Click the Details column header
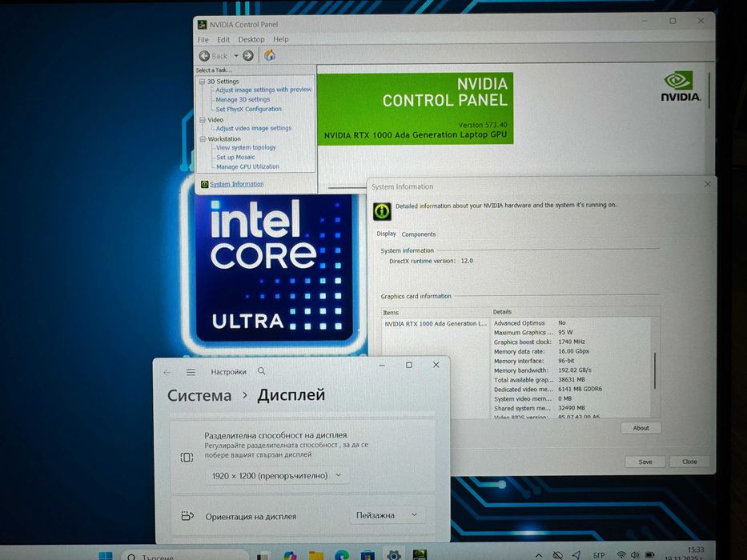Image resolution: width=747 pixels, height=560 pixels. click(502, 312)
